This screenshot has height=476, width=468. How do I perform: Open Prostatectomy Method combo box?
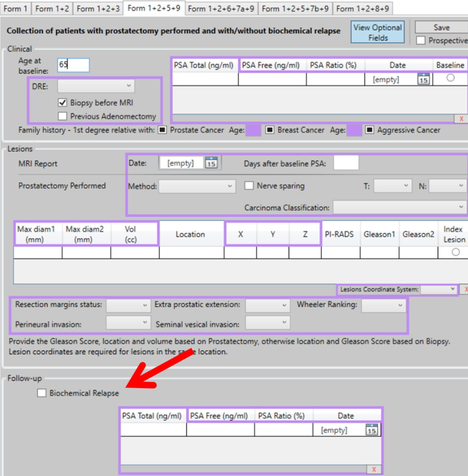197,186
